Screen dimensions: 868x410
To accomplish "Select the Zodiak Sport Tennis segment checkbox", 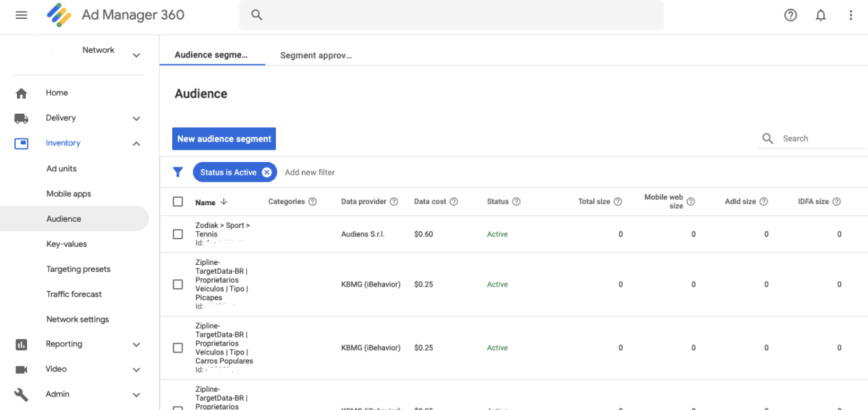I will pos(178,234).
